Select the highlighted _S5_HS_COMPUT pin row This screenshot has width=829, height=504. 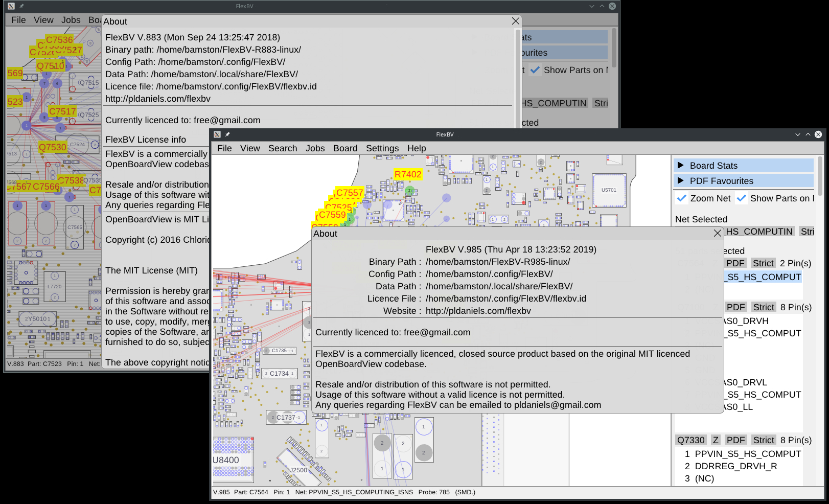point(763,277)
